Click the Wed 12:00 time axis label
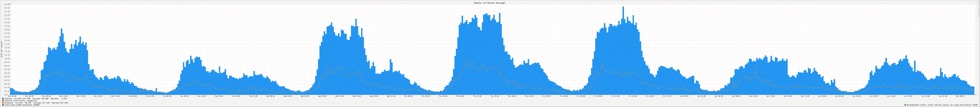 [339, 96]
